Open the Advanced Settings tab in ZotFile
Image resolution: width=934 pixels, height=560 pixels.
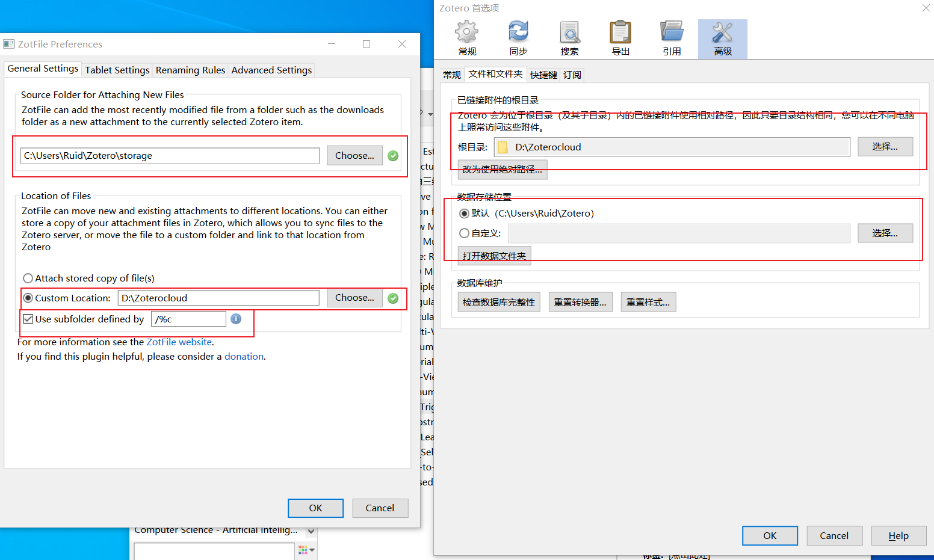coord(271,70)
